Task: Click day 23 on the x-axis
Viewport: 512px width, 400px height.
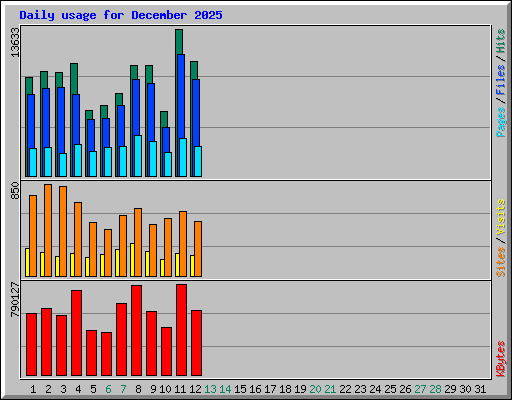Action: point(360,389)
